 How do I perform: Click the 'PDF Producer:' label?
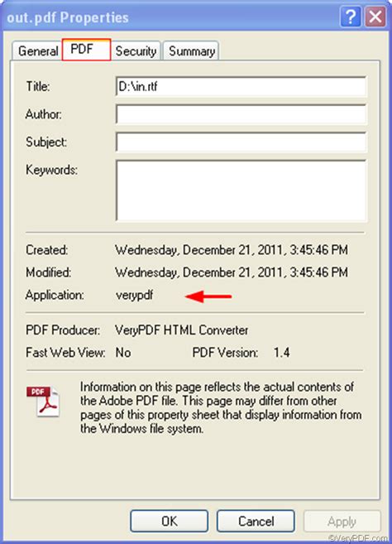click(x=63, y=330)
